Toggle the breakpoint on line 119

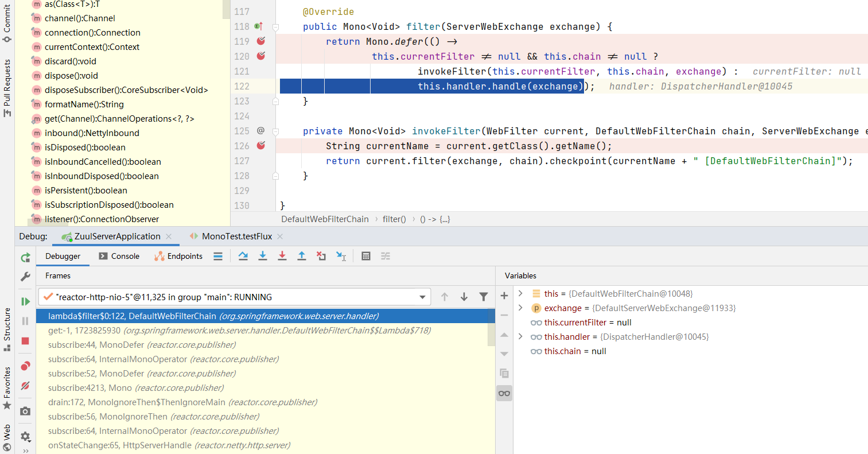pyautogui.click(x=261, y=41)
